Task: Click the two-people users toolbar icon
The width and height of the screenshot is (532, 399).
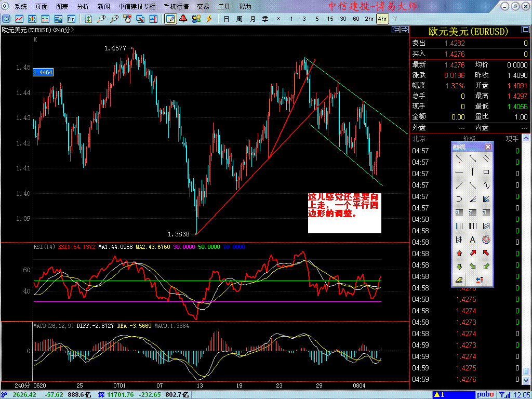Action: coord(196,19)
